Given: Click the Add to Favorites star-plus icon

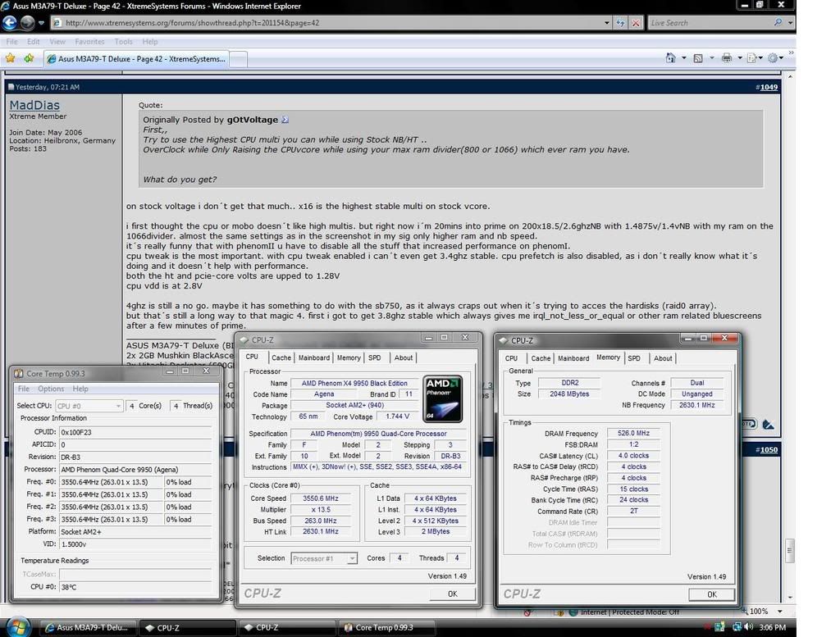Looking at the screenshot, I should 29,58.
